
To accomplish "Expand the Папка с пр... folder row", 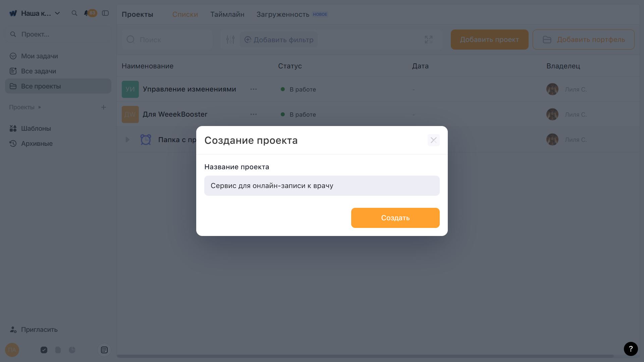I will click(127, 139).
